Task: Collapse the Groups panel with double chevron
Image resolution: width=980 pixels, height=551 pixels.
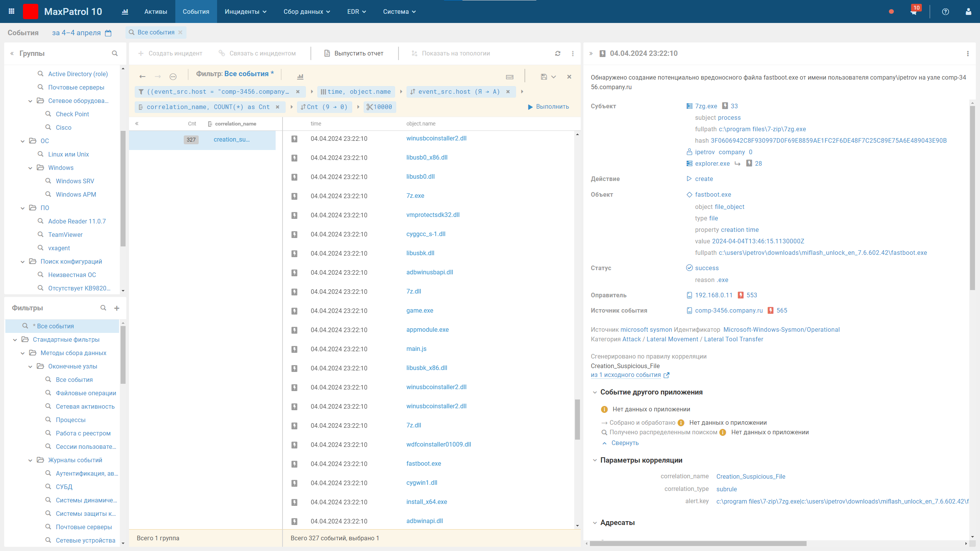Action: click(12, 54)
